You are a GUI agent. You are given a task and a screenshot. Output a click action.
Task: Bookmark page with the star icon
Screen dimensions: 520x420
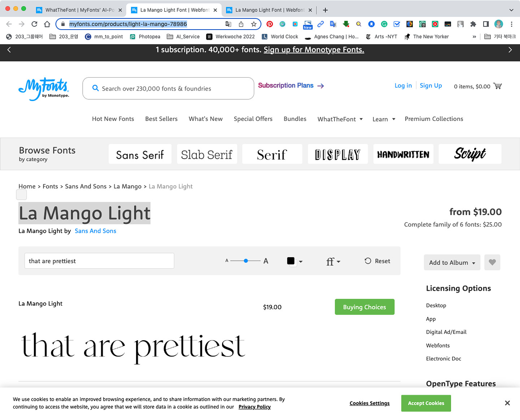254,24
